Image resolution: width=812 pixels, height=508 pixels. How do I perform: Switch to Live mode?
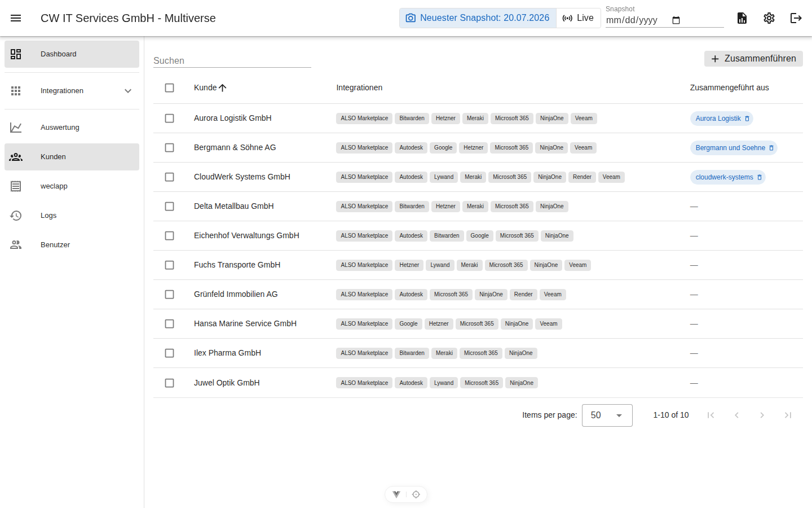[579, 18]
